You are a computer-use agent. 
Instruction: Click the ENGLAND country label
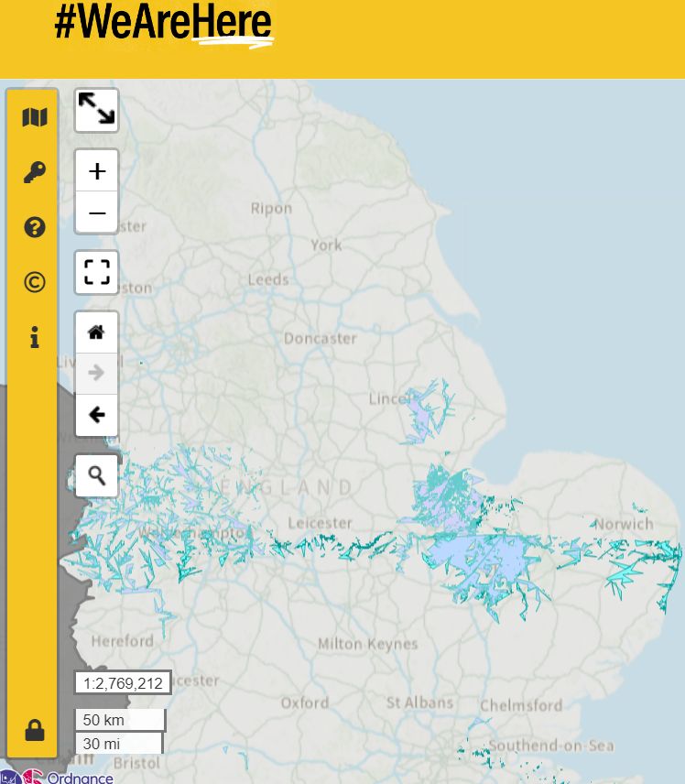coord(286,487)
